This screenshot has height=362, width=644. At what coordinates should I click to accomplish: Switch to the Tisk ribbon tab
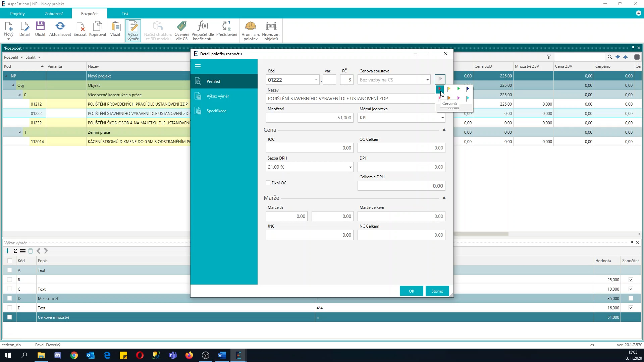[x=125, y=14]
